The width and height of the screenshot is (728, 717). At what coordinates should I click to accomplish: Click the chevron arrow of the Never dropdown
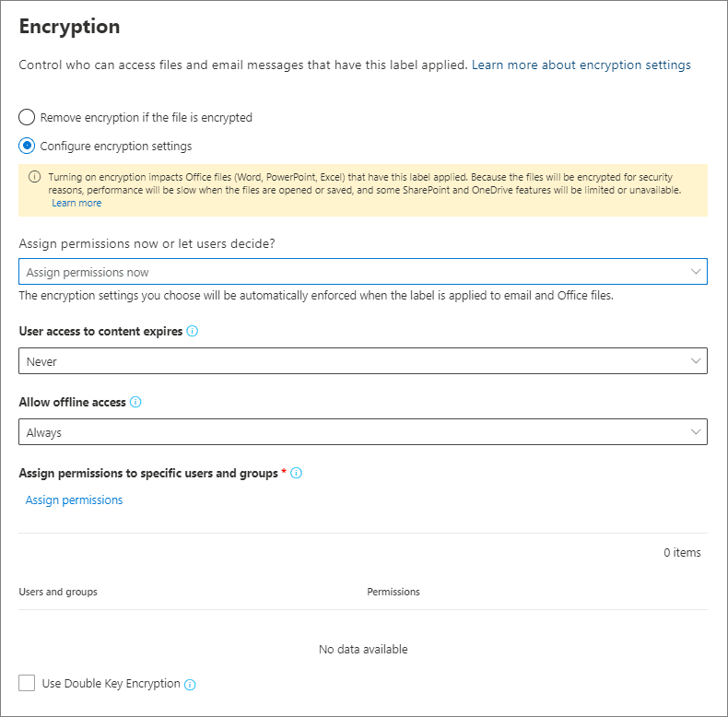(x=696, y=361)
